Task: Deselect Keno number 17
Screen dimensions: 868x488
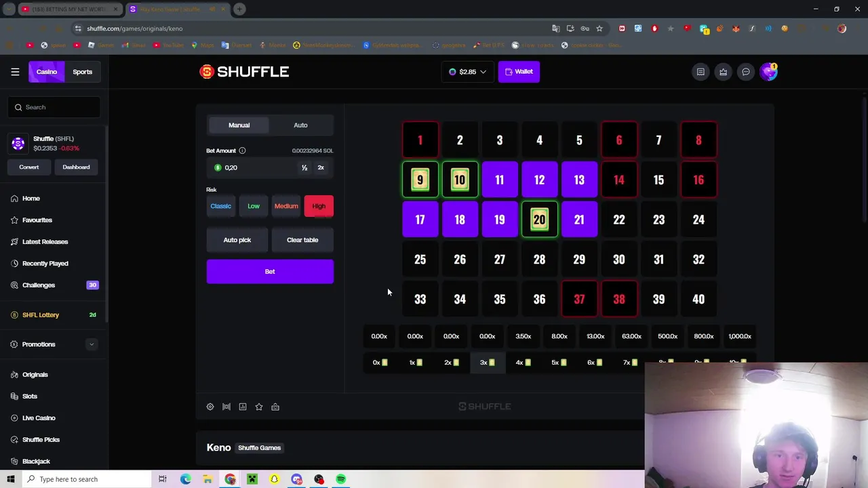Action: (420, 220)
